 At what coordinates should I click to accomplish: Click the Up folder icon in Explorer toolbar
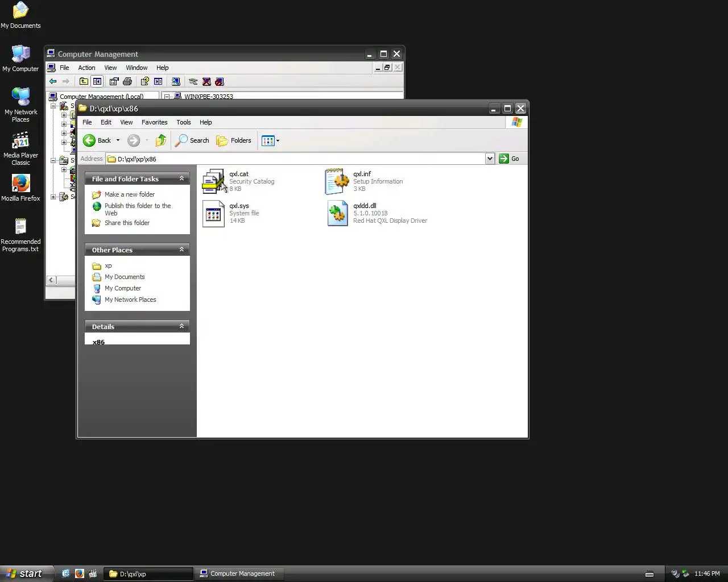click(161, 140)
